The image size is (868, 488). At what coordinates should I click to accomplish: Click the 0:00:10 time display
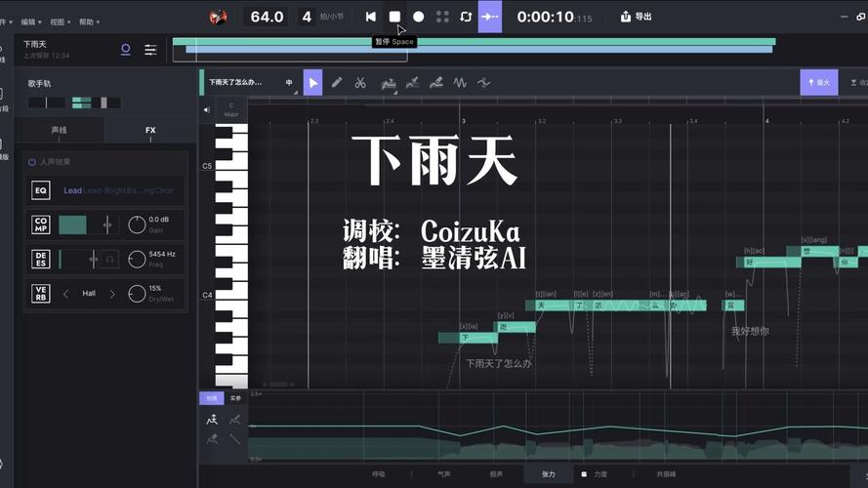(555, 18)
